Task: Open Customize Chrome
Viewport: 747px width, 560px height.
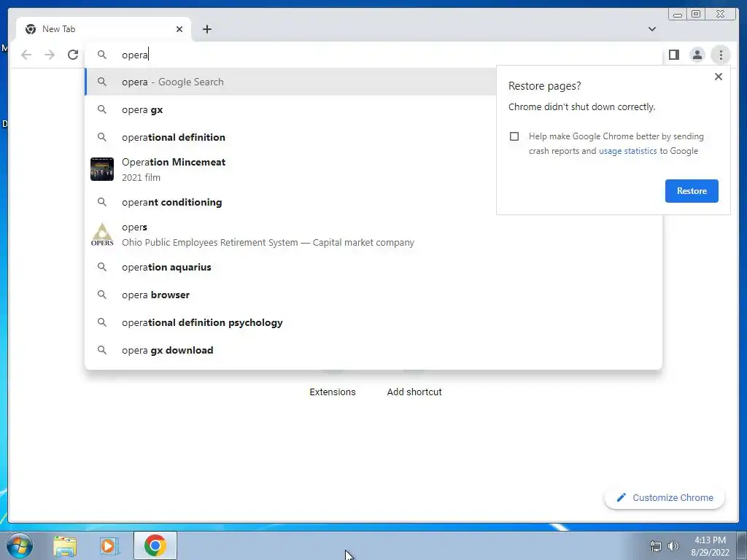Action: 665,497
